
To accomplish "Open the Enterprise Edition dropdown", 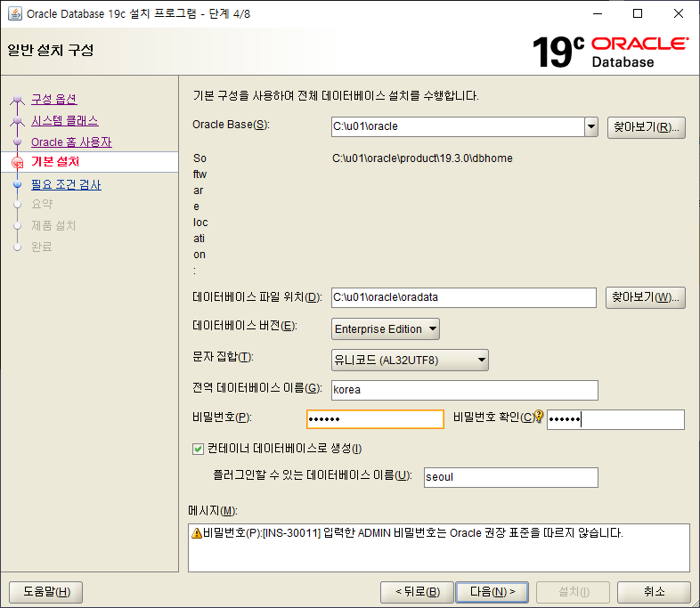I will click(x=386, y=329).
